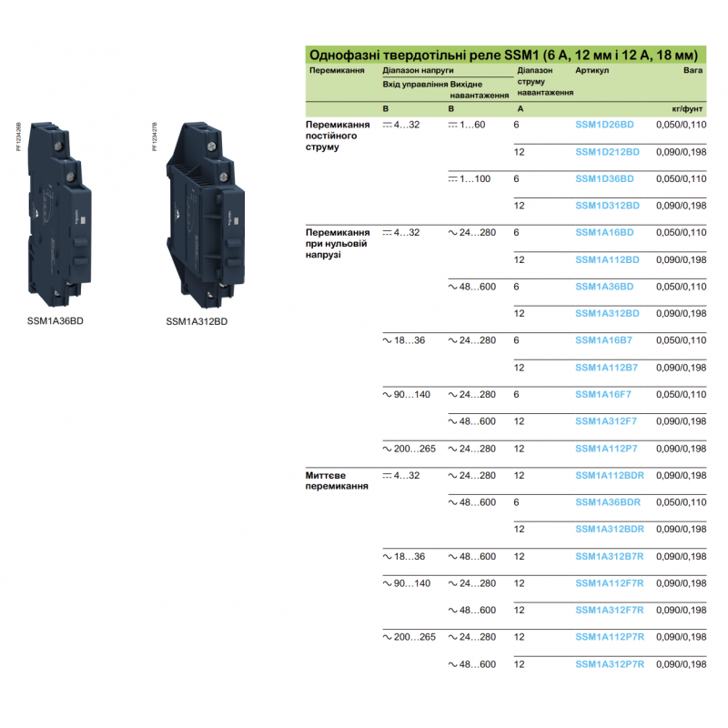
Task: Open the SSM1A16BD article link
Action: pyautogui.click(x=603, y=233)
